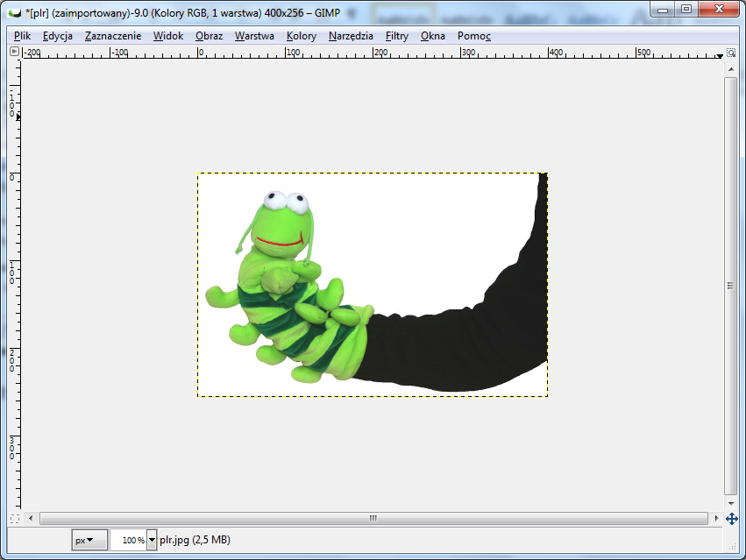
Task: Toggle zoom-on-resize icon at top right corner
Action: pyautogui.click(x=731, y=52)
